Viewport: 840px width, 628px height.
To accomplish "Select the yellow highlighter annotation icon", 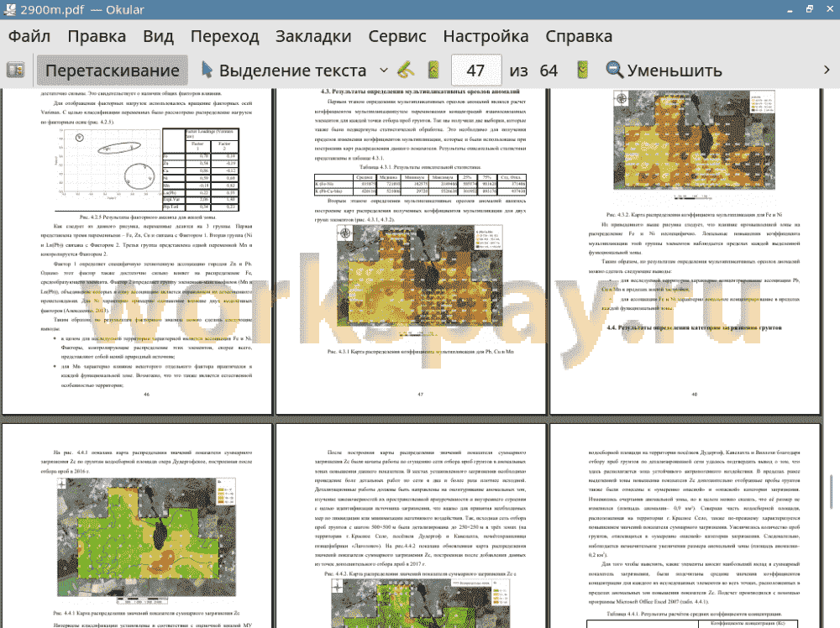I will [x=407, y=71].
